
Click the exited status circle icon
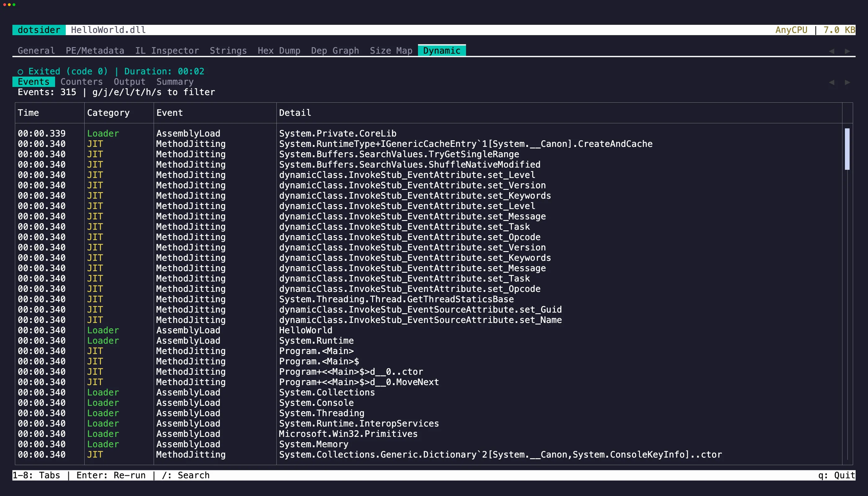[20, 72]
